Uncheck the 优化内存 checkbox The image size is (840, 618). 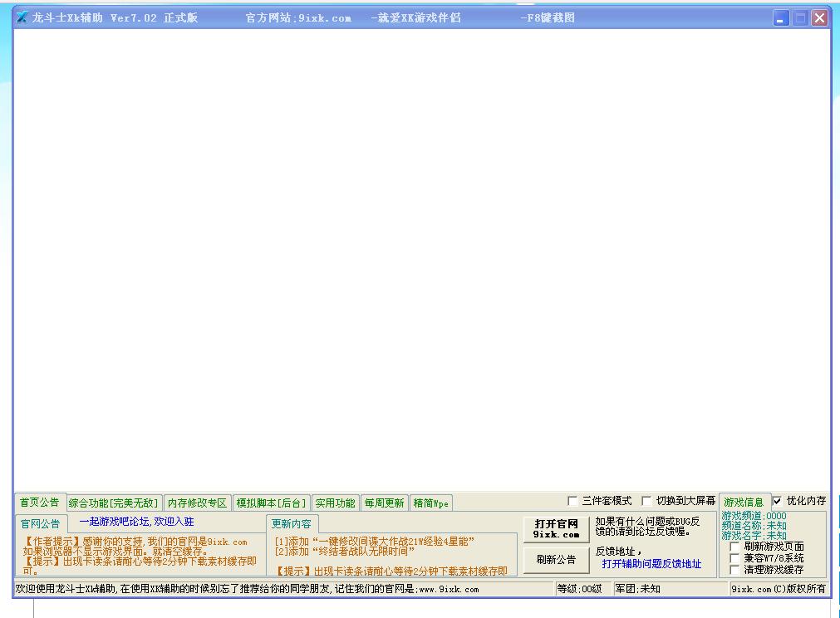coord(777,501)
